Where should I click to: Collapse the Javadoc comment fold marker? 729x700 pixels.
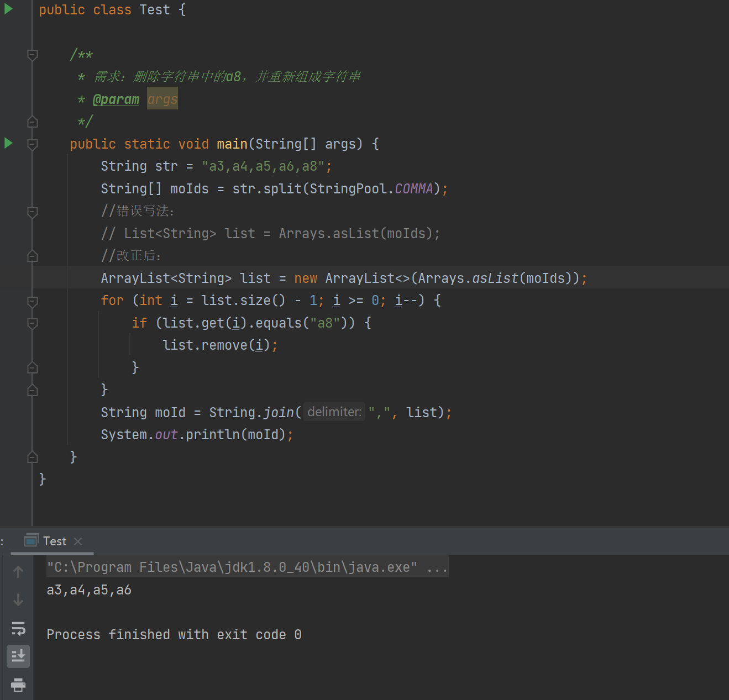pos(32,55)
